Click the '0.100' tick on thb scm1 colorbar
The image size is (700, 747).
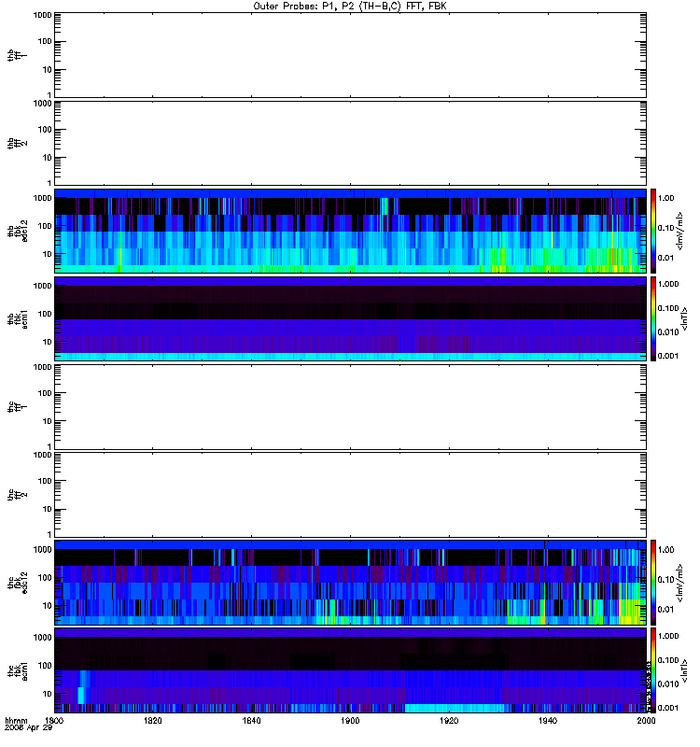tap(668, 308)
